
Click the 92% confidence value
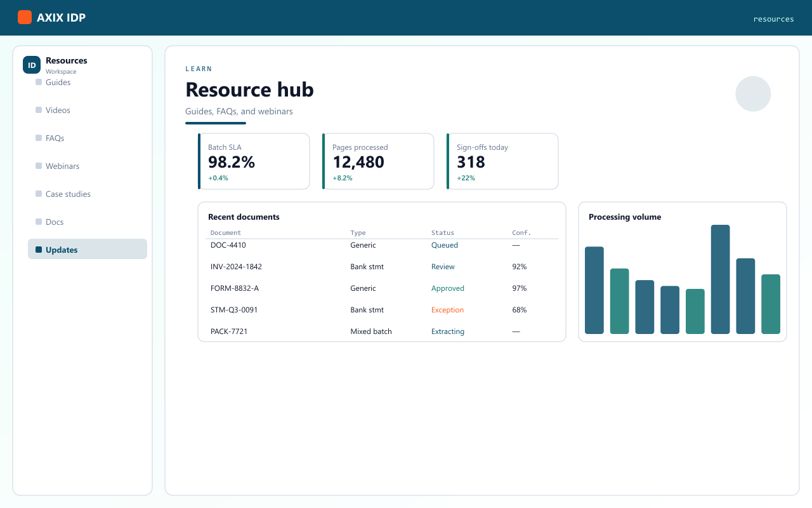[x=520, y=267]
